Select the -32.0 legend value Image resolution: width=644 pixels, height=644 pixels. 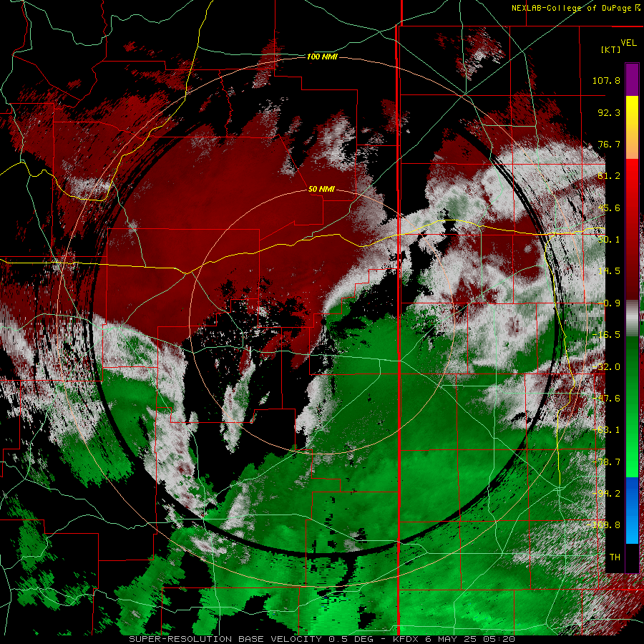pyautogui.click(x=606, y=367)
